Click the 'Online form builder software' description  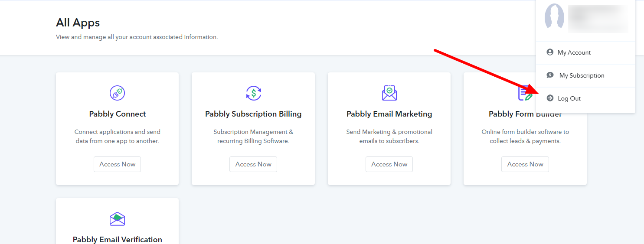pos(525,137)
